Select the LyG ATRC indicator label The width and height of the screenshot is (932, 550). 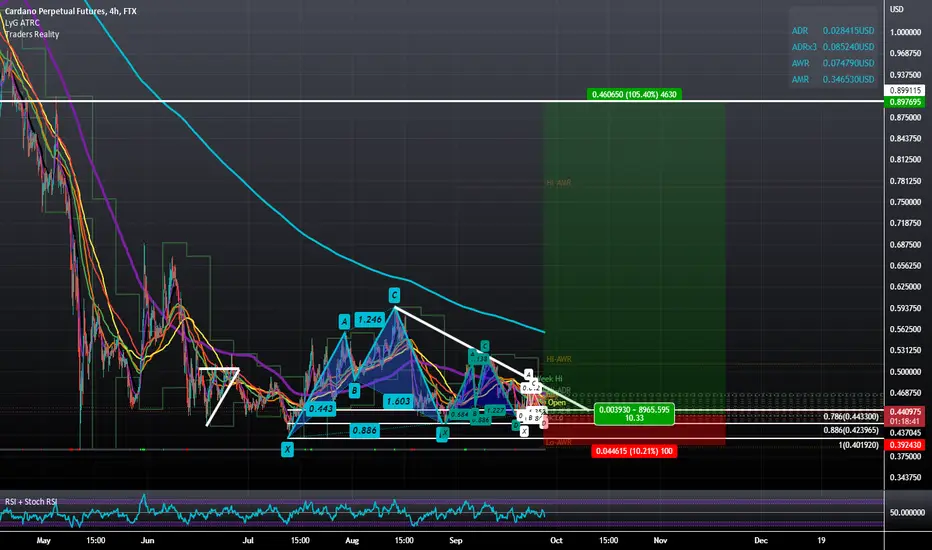tap(23, 23)
